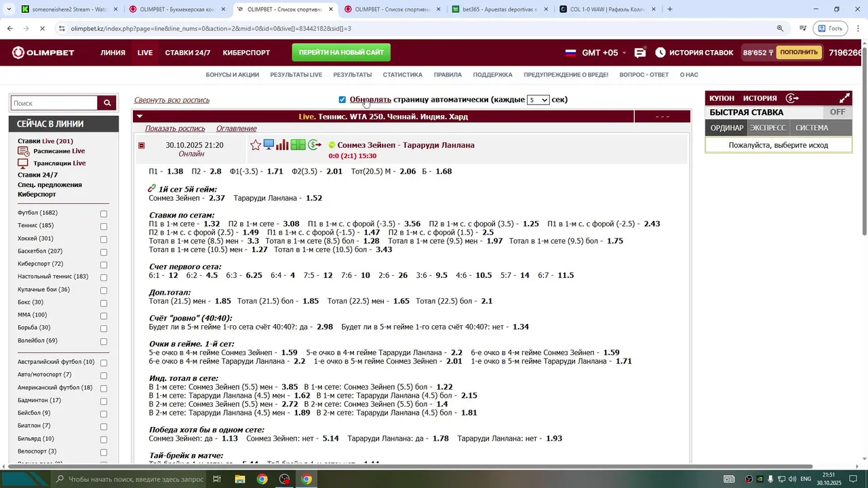Open the browser zoom magnifier icon
Screen dimensions: 868x488
[x=780, y=28]
